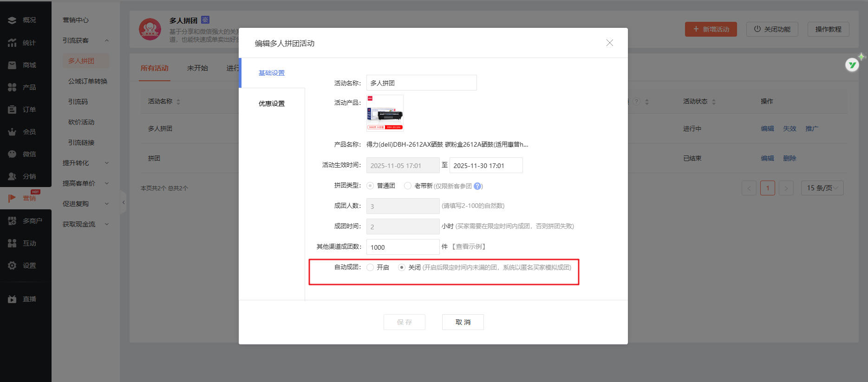
Task: Click the 统计 statistics chart icon
Action: click(12, 43)
